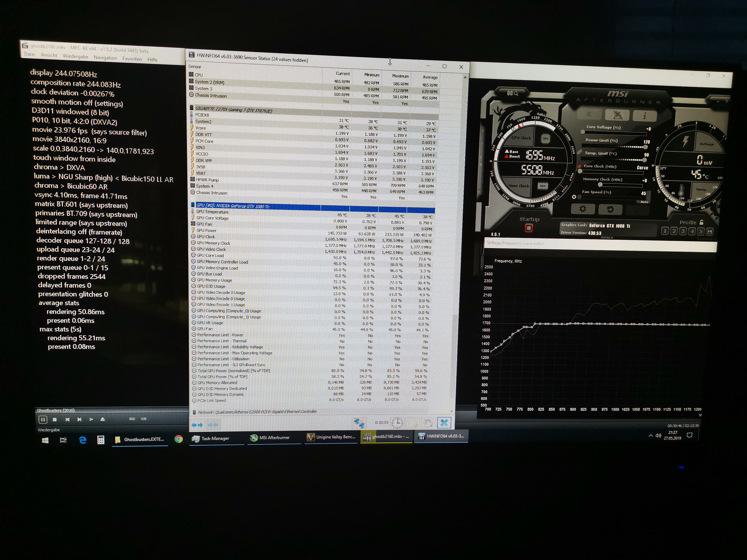Open the Windows Start menu

(x=45, y=440)
